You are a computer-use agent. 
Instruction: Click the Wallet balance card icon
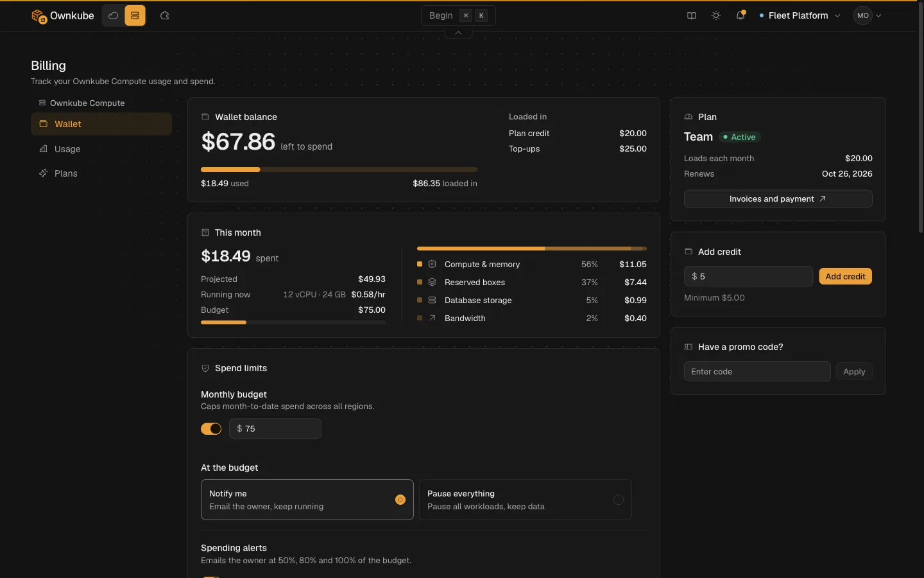(205, 117)
